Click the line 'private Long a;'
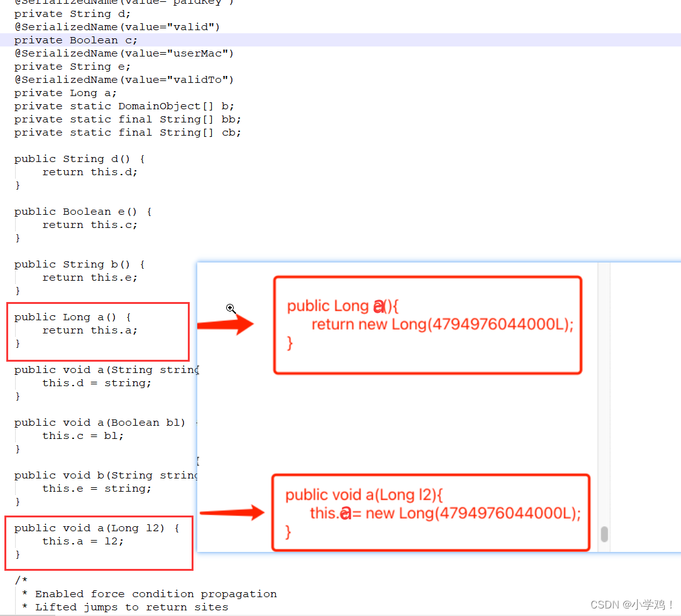This screenshot has height=616, width=681. pyautogui.click(x=65, y=94)
